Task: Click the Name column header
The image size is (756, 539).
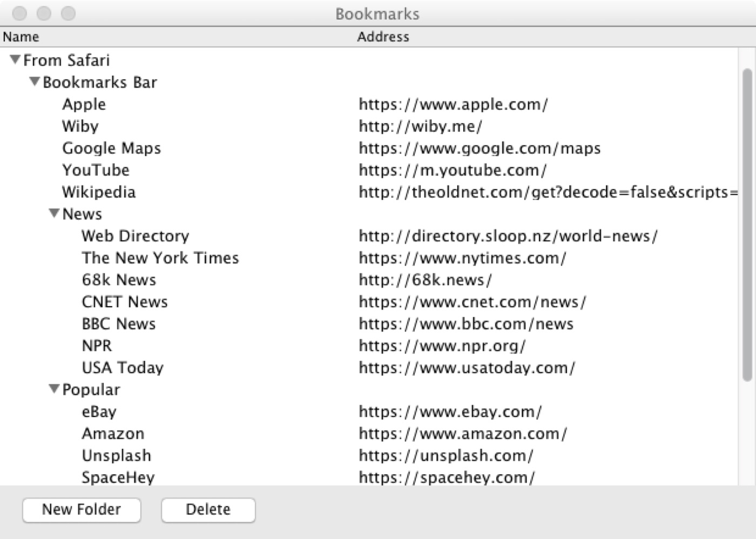Action: [x=21, y=37]
